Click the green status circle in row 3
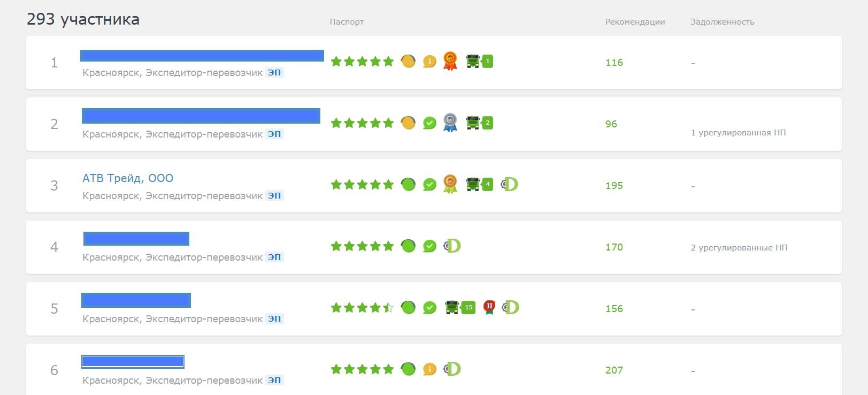This screenshot has height=395, width=868. (408, 185)
